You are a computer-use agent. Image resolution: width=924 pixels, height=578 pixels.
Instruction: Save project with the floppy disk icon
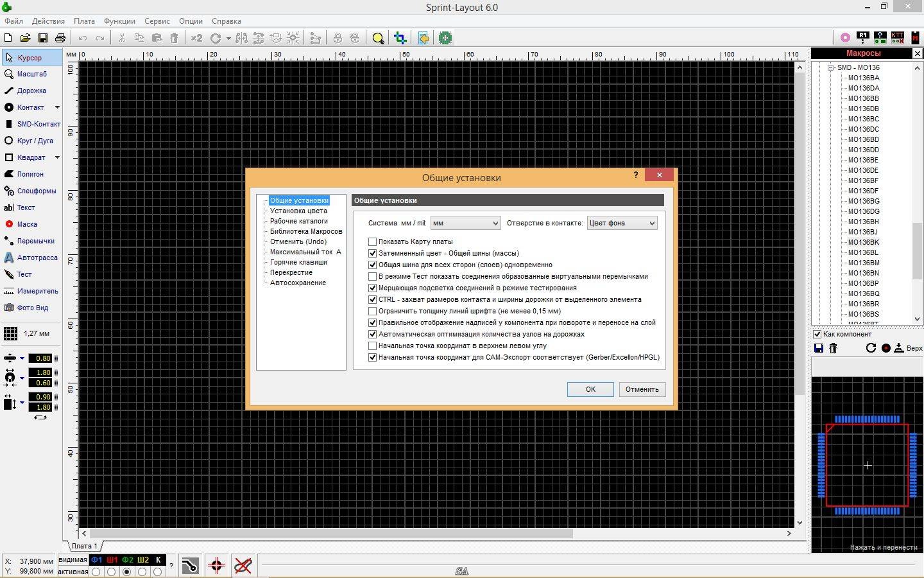pyautogui.click(x=42, y=38)
